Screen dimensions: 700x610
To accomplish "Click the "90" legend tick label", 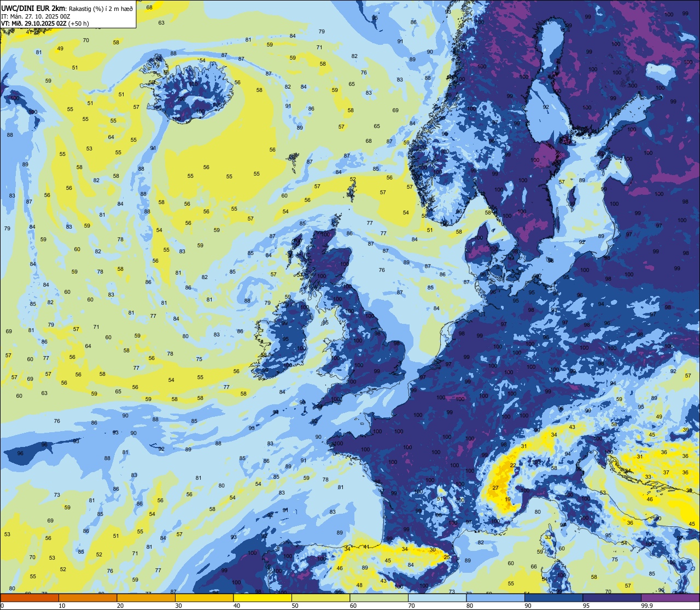I will [x=528, y=606].
